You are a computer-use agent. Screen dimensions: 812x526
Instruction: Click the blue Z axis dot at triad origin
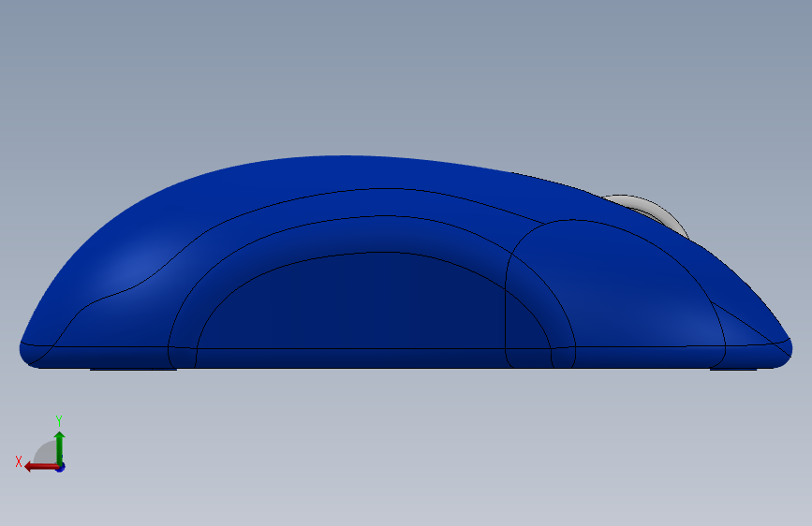[x=61, y=468]
